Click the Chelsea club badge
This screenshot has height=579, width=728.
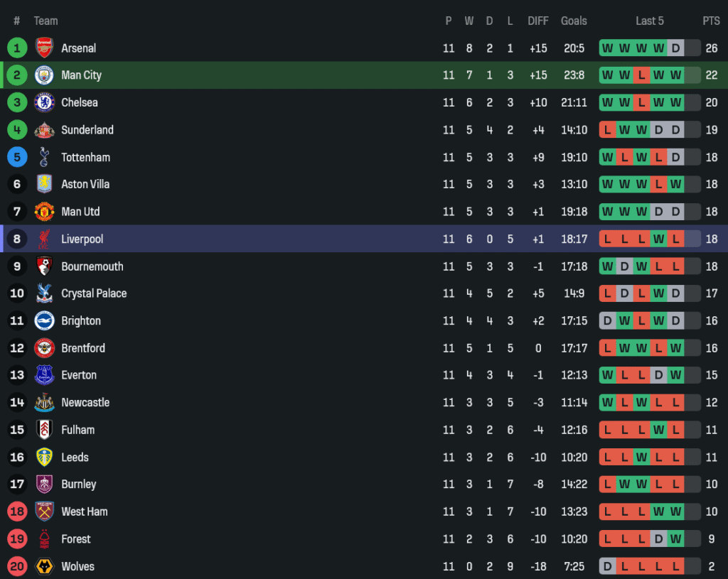tap(44, 102)
